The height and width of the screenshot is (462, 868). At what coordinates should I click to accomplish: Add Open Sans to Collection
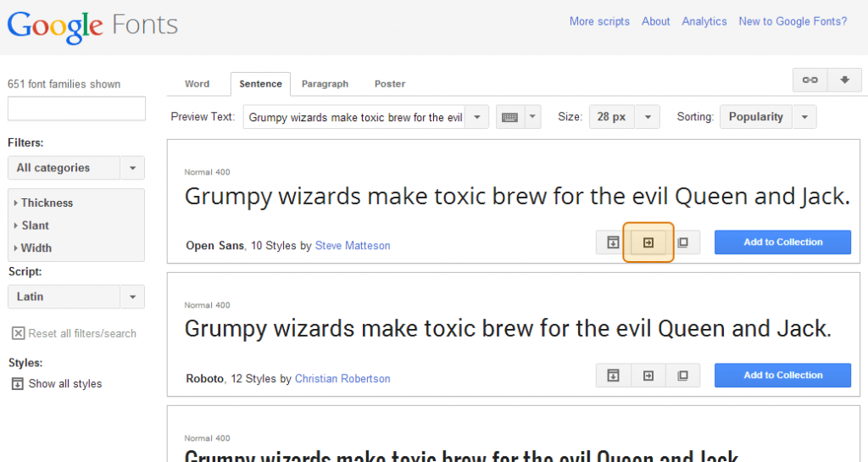(x=782, y=242)
